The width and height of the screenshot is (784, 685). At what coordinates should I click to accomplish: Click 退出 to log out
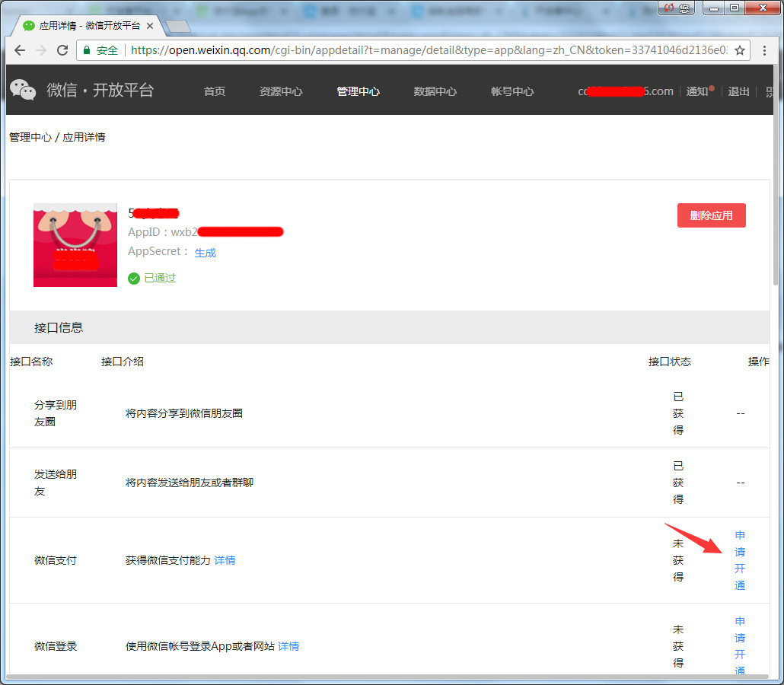[x=738, y=91]
